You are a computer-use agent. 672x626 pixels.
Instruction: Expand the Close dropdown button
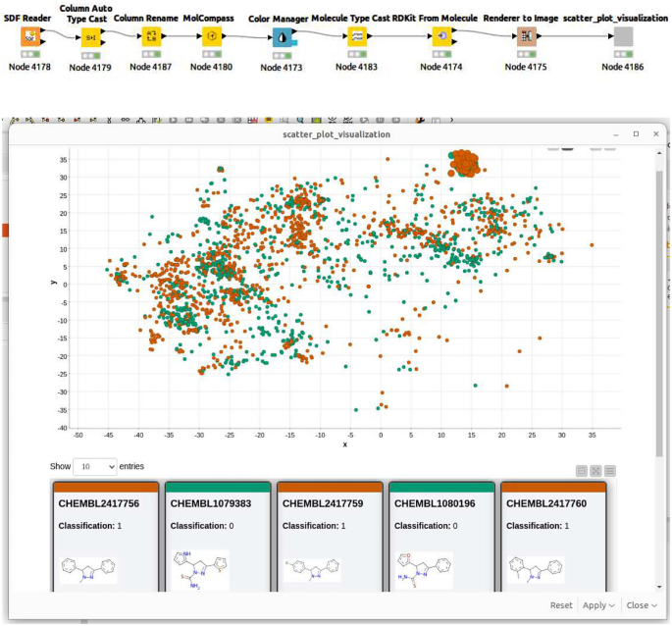(x=642, y=605)
